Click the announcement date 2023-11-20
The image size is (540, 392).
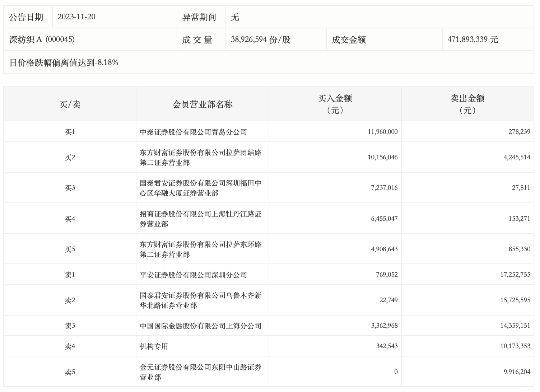[x=76, y=17]
